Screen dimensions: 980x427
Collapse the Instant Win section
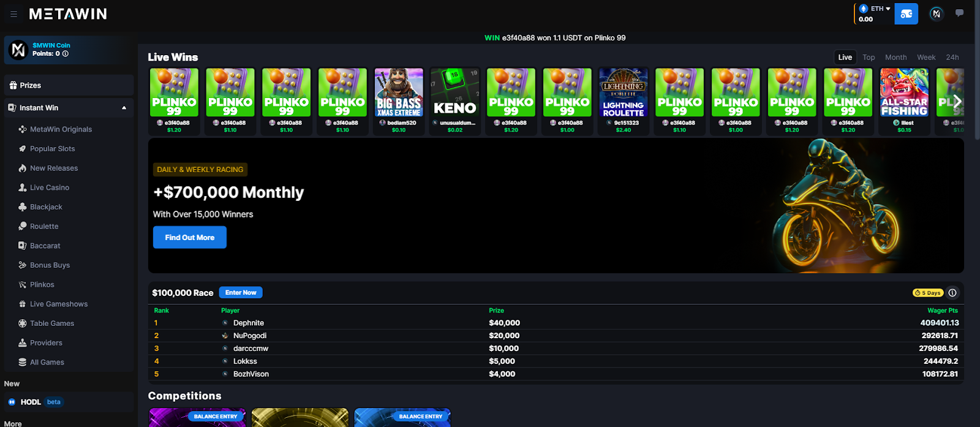click(x=124, y=108)
